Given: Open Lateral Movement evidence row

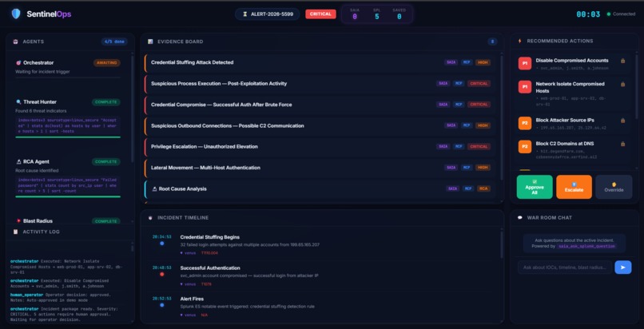Looking at the screenshot, I should coord(320,168).
